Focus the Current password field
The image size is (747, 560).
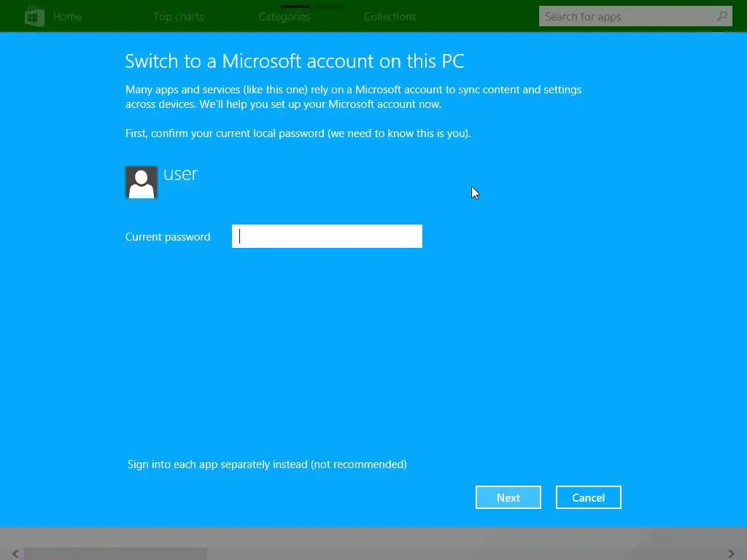pyautogui.click(x=327, y=236)
